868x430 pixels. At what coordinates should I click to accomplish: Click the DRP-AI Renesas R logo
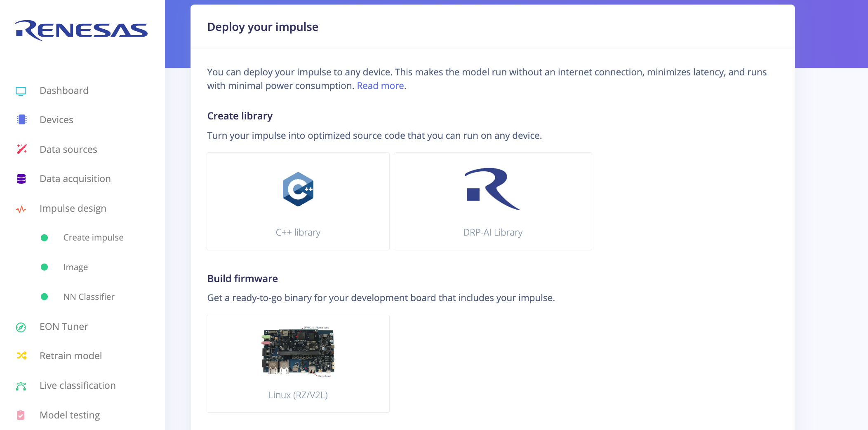493,189
